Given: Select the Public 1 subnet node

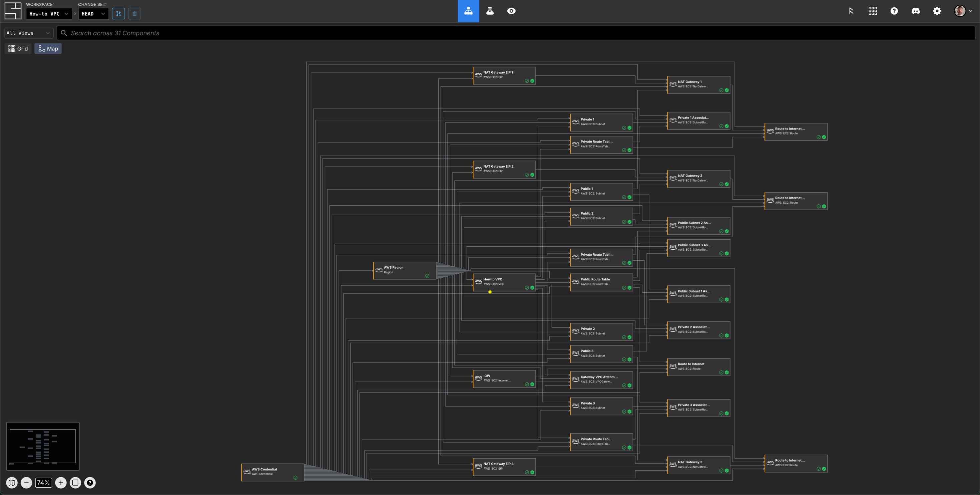Looking at the screenshot, I should coord(601,192).
